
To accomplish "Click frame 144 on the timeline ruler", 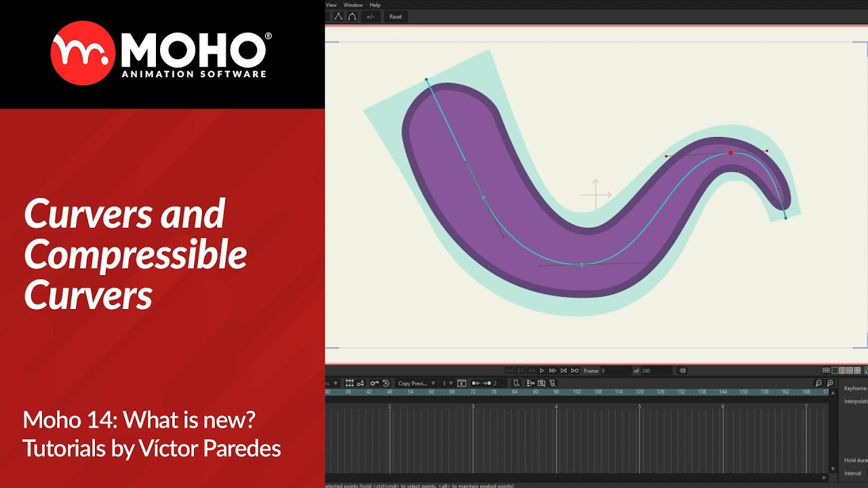I will [723, 392].
